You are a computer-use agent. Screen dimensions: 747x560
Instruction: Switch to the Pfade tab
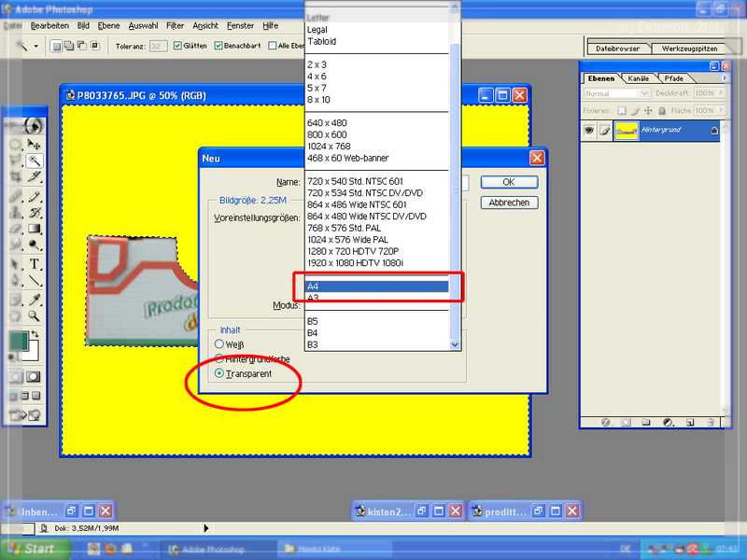(673, 78)
